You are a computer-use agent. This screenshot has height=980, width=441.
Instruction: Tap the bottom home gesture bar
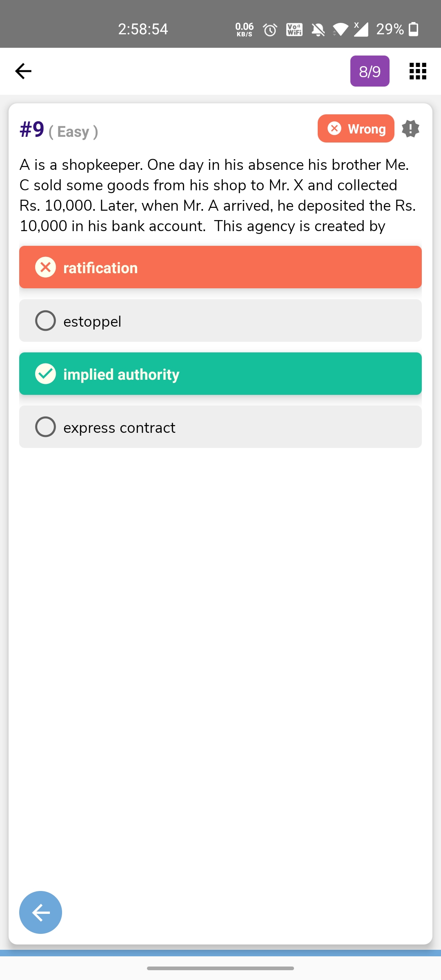click(x=220, y=968)
